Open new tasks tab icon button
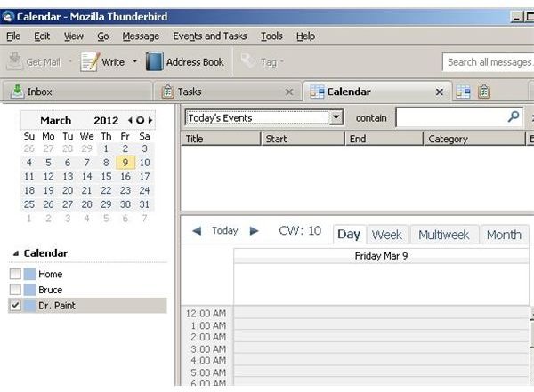The height and width of the screenshot is (392, 534). click(x=484, y=92)
